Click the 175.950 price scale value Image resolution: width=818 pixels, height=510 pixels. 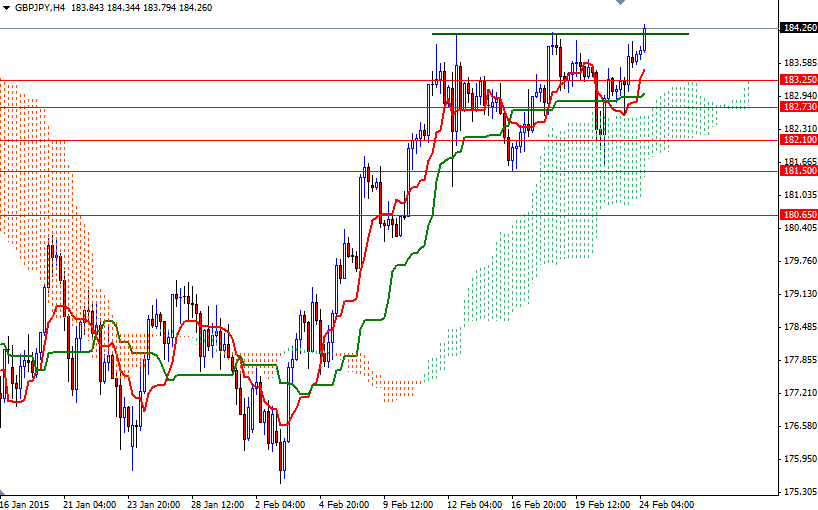[x=800, y=459]
